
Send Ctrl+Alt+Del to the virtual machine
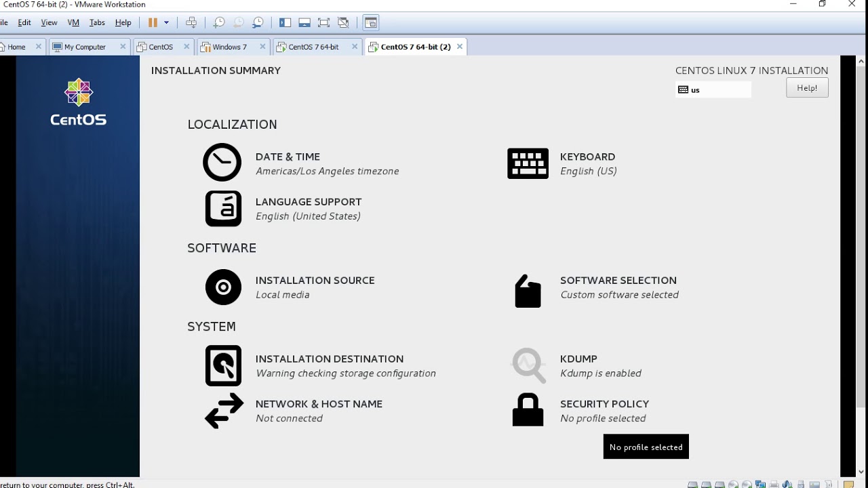click(x=191, y=22)
